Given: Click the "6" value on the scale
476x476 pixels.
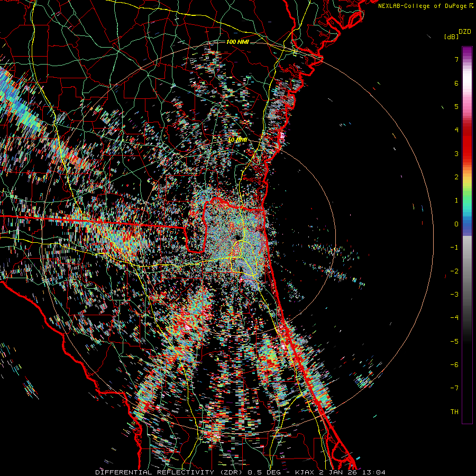Looking at the screenshot, I should [456, 83].
